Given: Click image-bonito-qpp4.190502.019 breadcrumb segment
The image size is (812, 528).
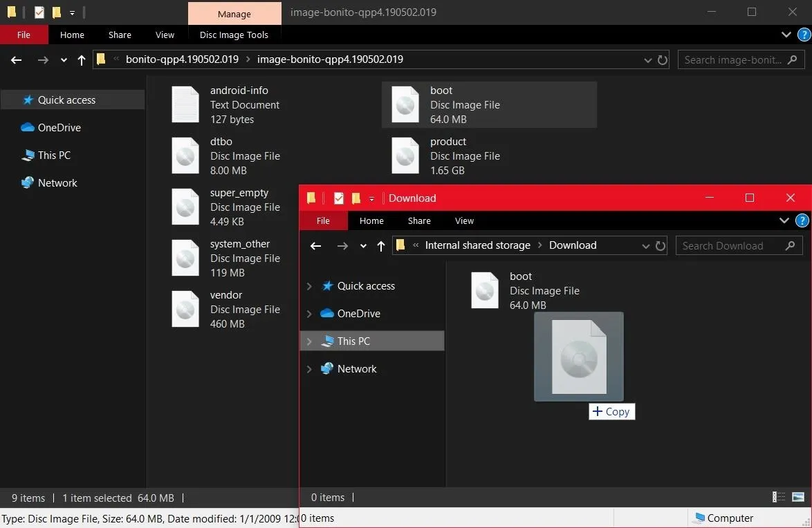Looking at the screenshot, I should (330, 59).
